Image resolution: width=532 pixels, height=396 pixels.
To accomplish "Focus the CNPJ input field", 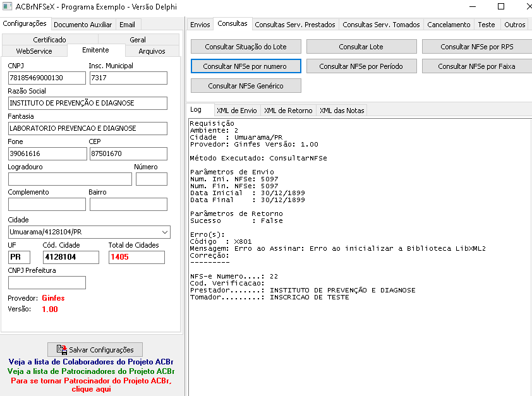I will click(47, 78).
